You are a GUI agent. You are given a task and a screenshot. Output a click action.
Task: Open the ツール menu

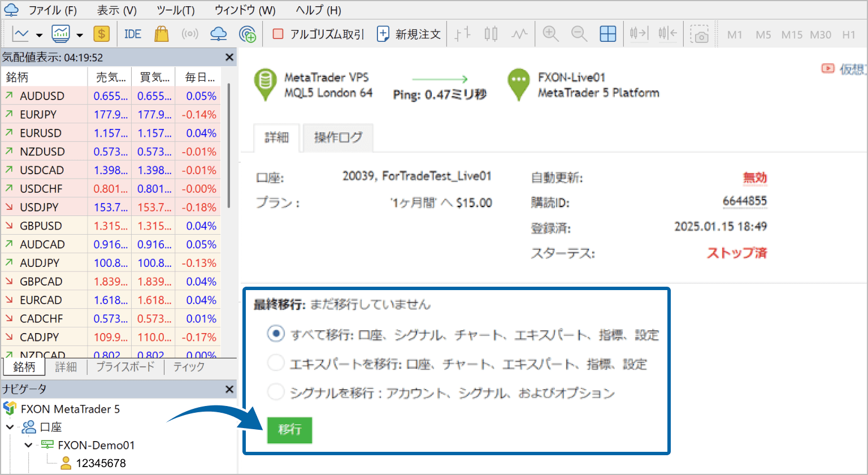click(175, 10)
